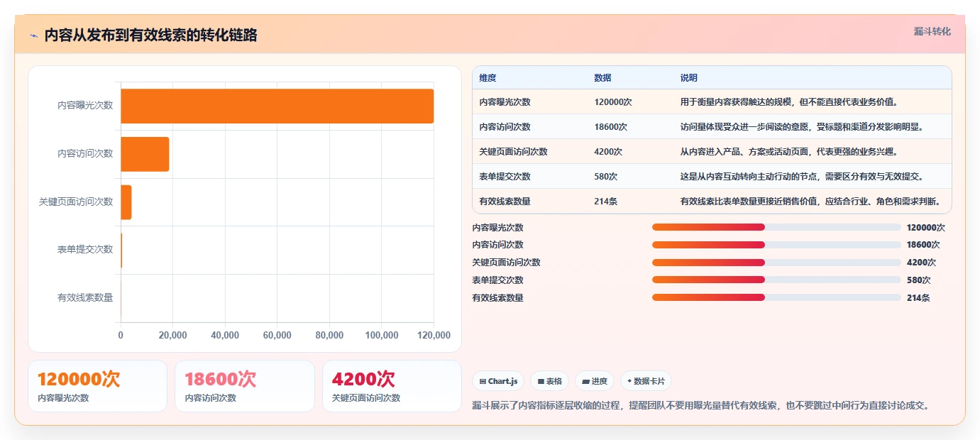Click the 内容访问次数 bar in chart
Viewport: 980px width, 440px height.
(x=145, y=154)
